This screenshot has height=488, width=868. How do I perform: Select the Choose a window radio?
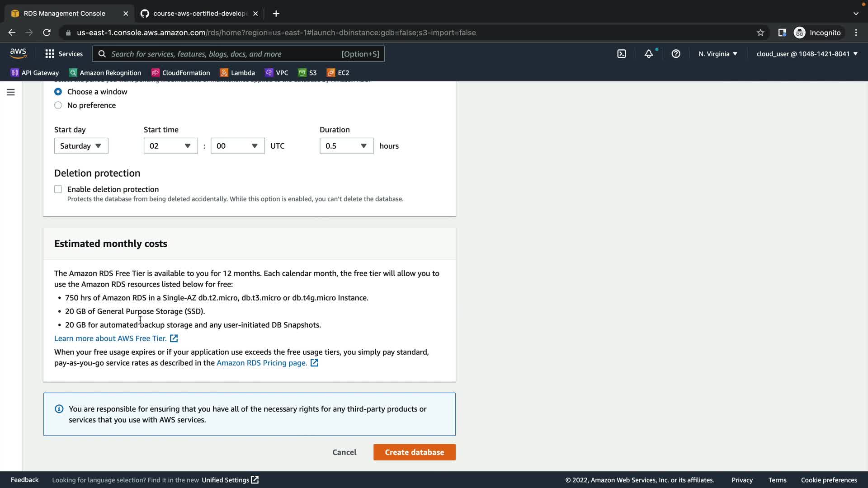58,92
